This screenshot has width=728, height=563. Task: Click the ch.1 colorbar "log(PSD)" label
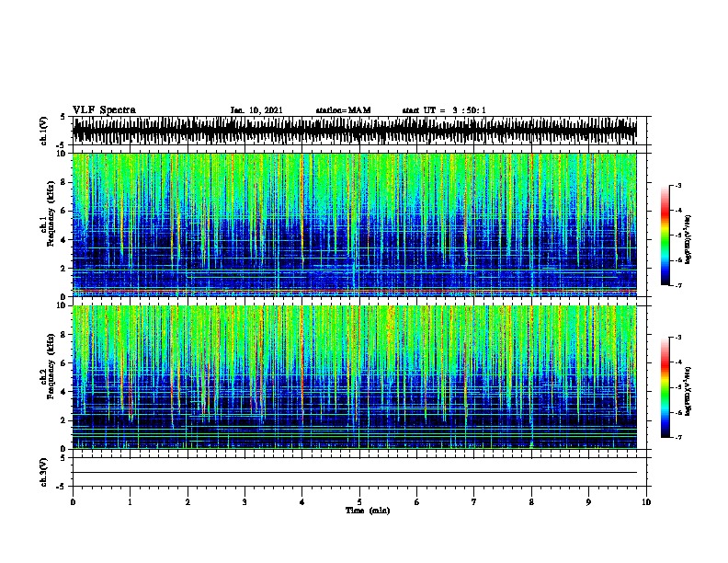point(688,240)
